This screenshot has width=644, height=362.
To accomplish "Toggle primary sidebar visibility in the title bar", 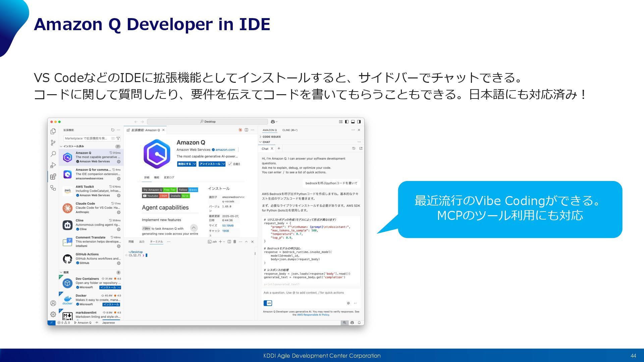I will 347,122.
